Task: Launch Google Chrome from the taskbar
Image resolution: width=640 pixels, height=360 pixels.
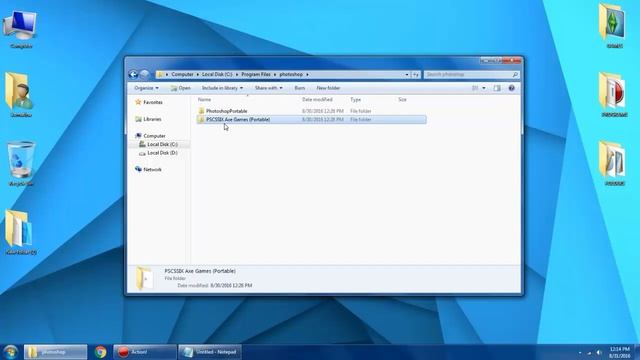Action: click(x=100, y=352)
